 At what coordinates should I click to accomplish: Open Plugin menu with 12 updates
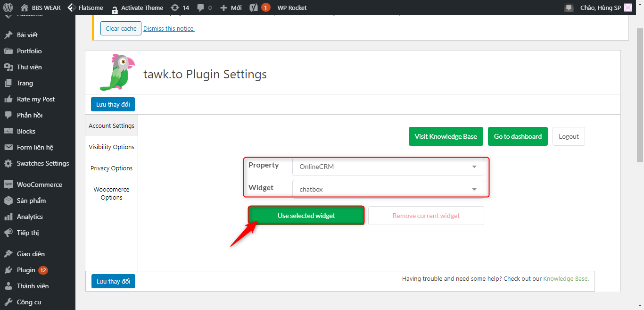point(38,270)
